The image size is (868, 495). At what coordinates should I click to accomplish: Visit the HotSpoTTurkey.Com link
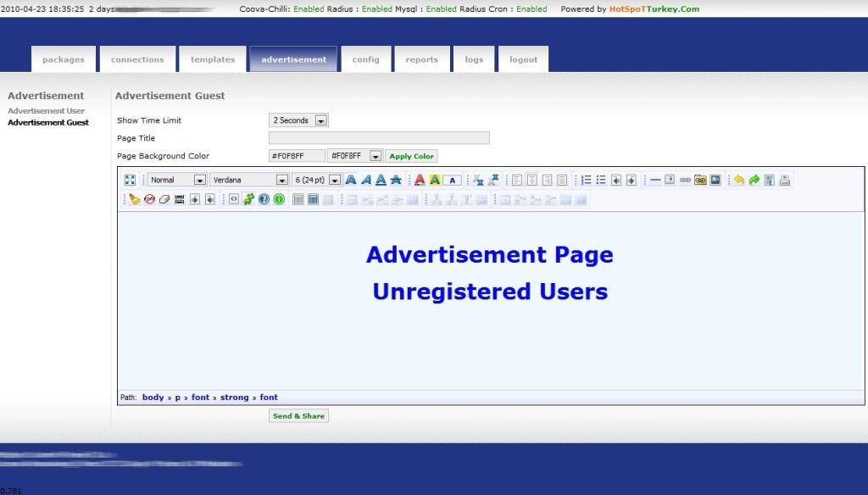tap(654, 8)
